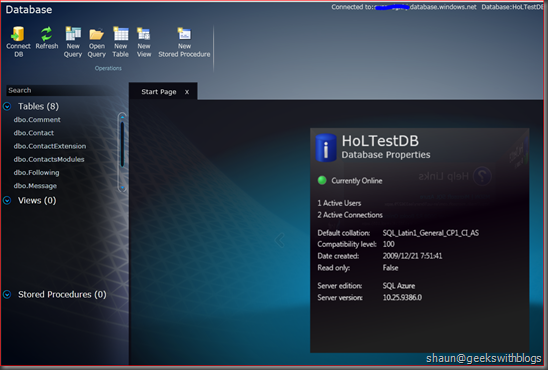
Task: Click the tables list scrollbar thumb
Action: tap(122, 144)
